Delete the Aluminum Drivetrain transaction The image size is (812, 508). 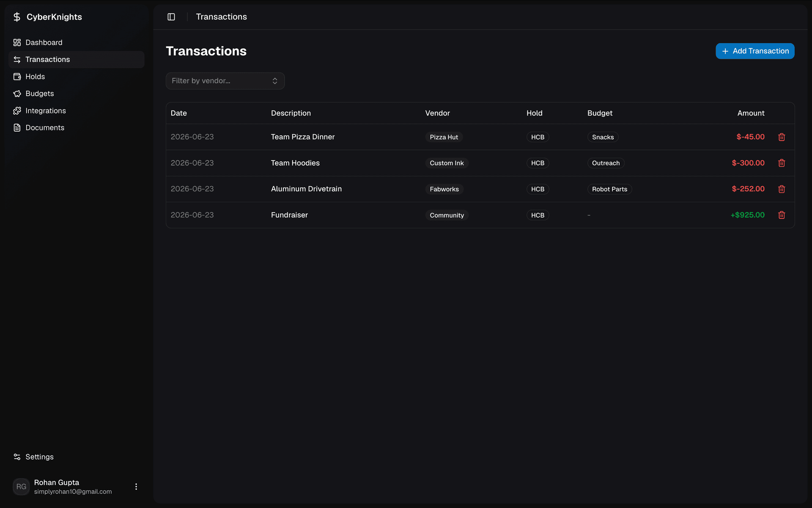(x=782, y=189)
